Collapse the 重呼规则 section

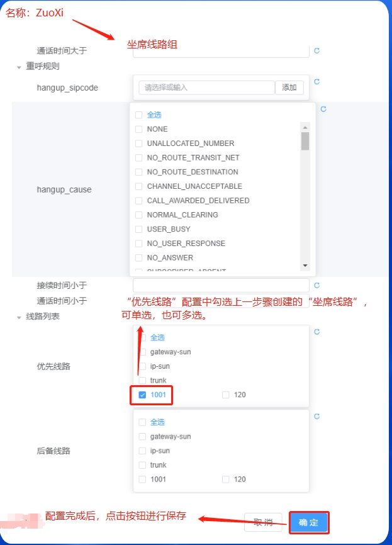point(20,67)
